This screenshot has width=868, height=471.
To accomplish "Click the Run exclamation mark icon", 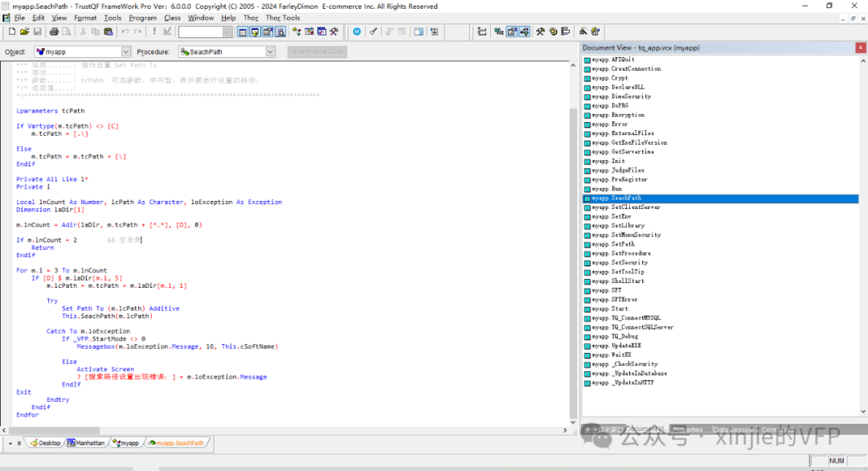I will pyautogui.click(x=154, y=32).
